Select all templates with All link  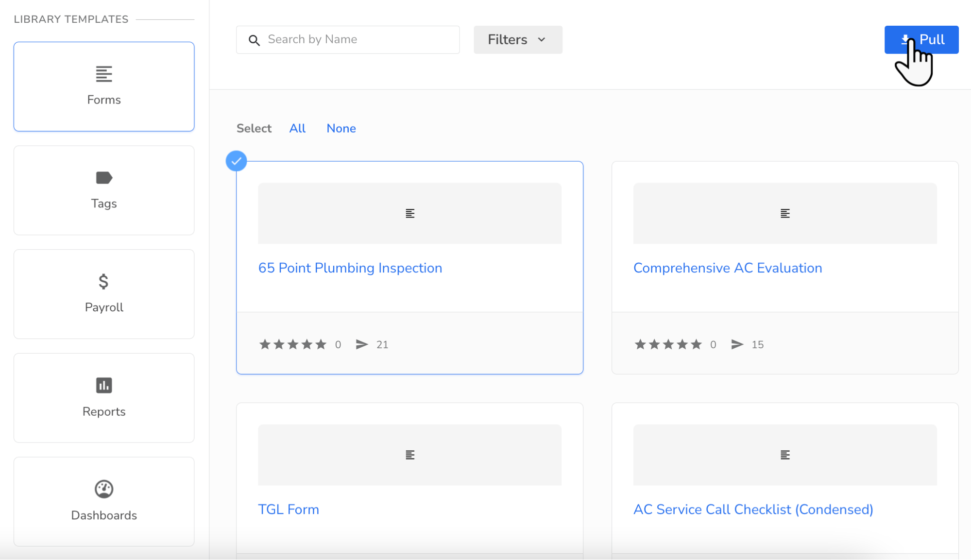[297, 128]
